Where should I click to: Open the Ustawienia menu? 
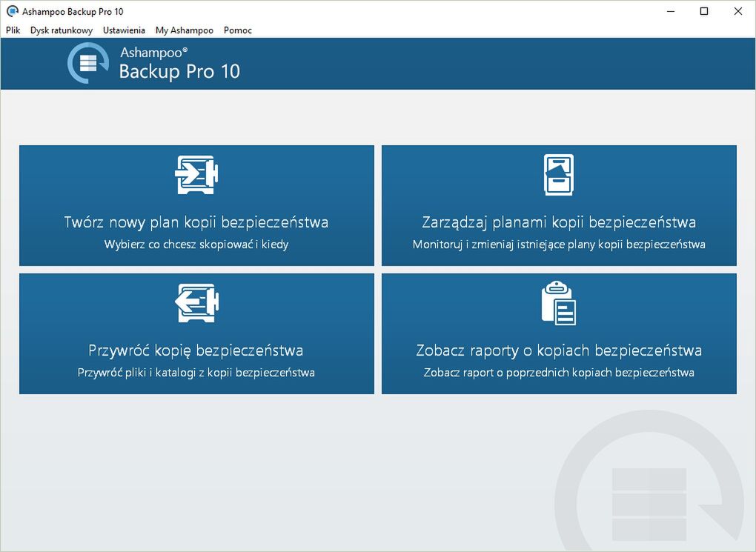click(124, 30)
